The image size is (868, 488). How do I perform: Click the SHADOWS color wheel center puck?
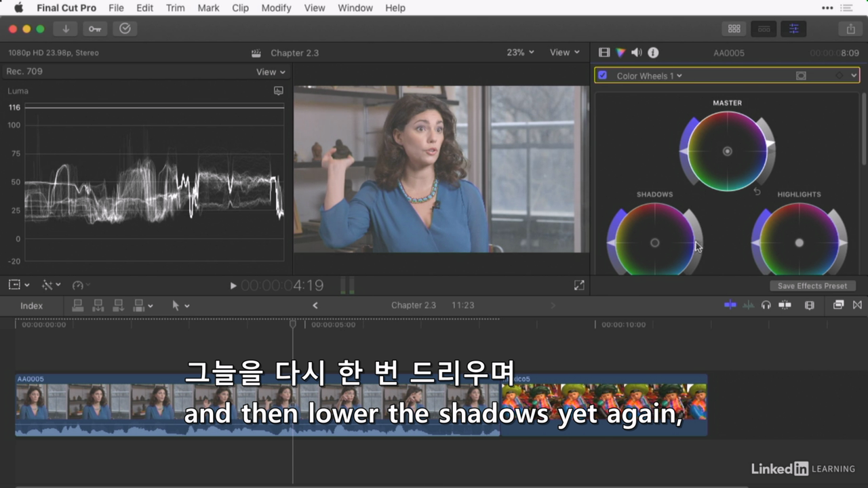click(x=654, y=243)
